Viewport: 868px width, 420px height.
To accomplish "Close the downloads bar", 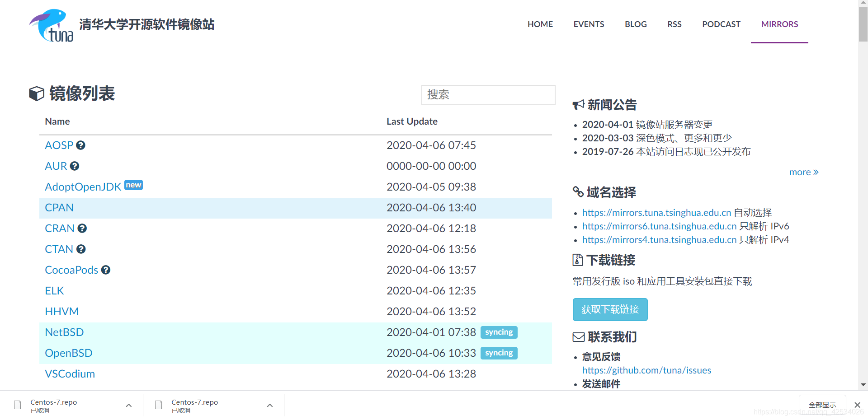I will (857, 405).
